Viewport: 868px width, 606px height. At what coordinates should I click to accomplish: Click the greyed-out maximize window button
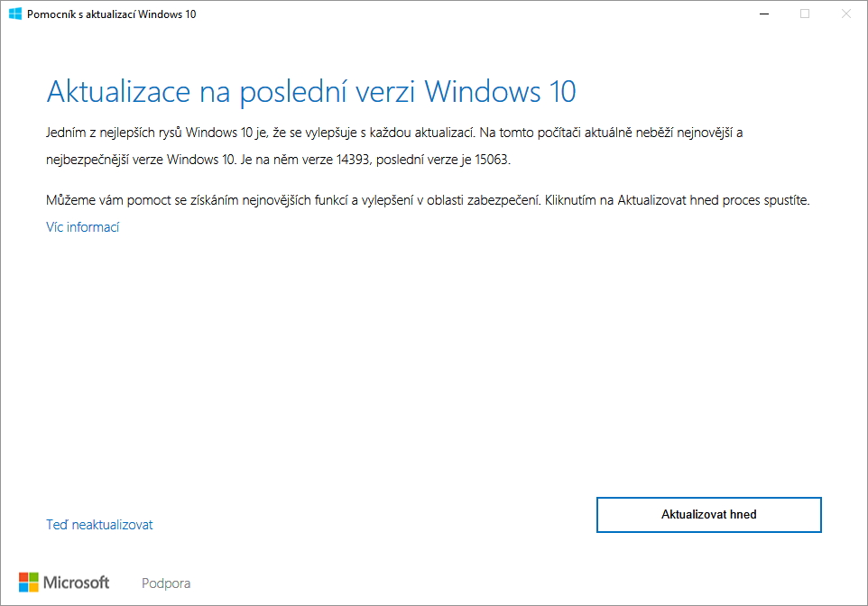[x=805, y=14]
